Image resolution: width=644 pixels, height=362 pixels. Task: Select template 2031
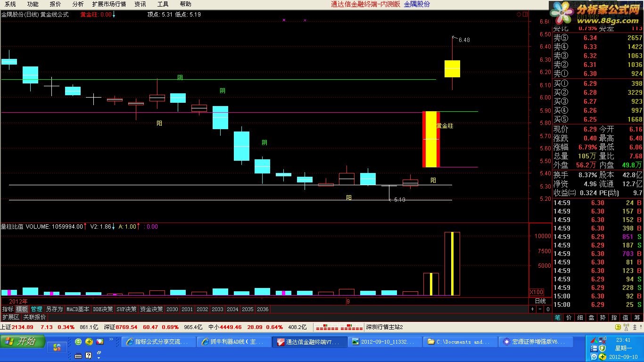(187, 309)
